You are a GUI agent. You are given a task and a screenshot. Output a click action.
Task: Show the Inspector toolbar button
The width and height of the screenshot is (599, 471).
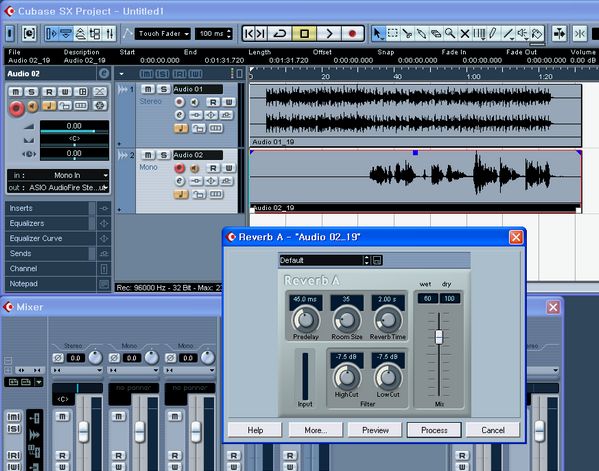[x=51, y=34]
